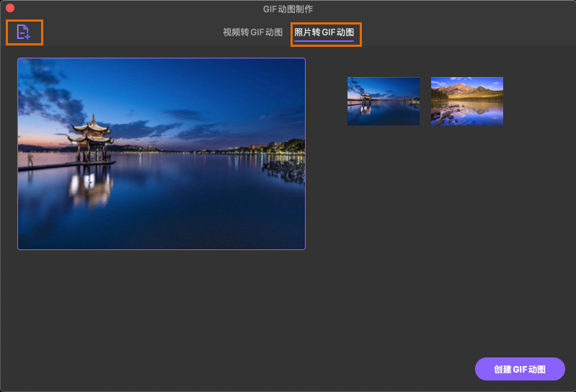Choose the daytime mountain reflection thumbnail
Screen dimensions: 576x392
click(466, 101)
